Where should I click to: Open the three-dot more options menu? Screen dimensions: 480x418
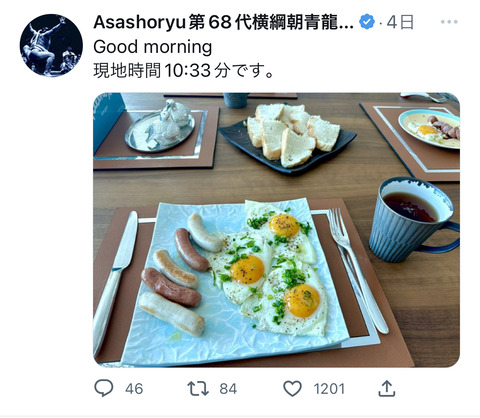[449, 22]
